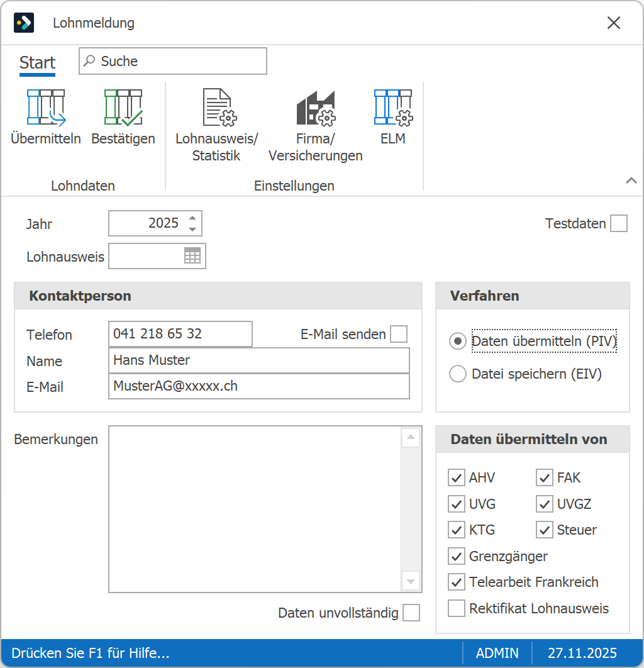The image size is (644, 668).
Task: Click the ADMIN user in status bar
Action: coord(497,653)
